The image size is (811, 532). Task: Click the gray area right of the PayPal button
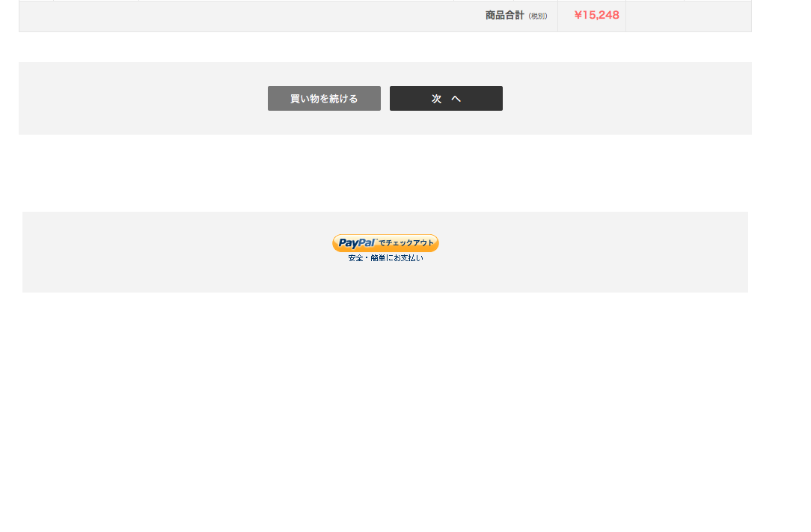[593, 252]
